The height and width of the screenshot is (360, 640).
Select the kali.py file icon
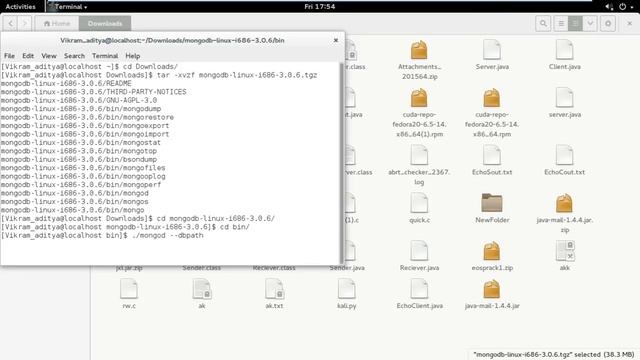[x=347, y=289]
